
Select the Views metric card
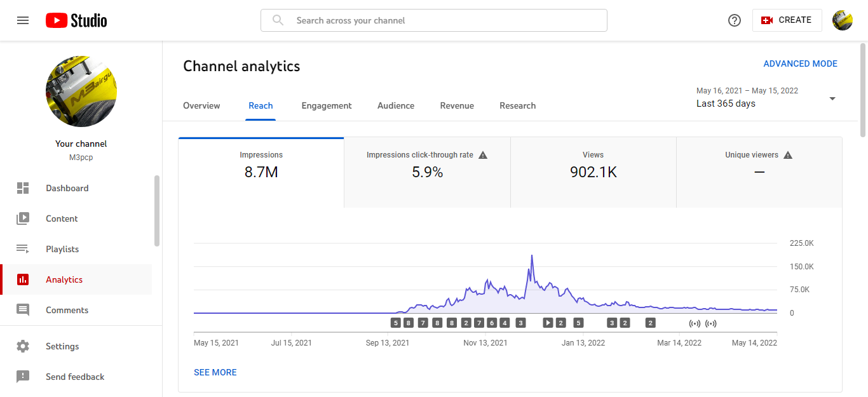(x=593, y=165)
